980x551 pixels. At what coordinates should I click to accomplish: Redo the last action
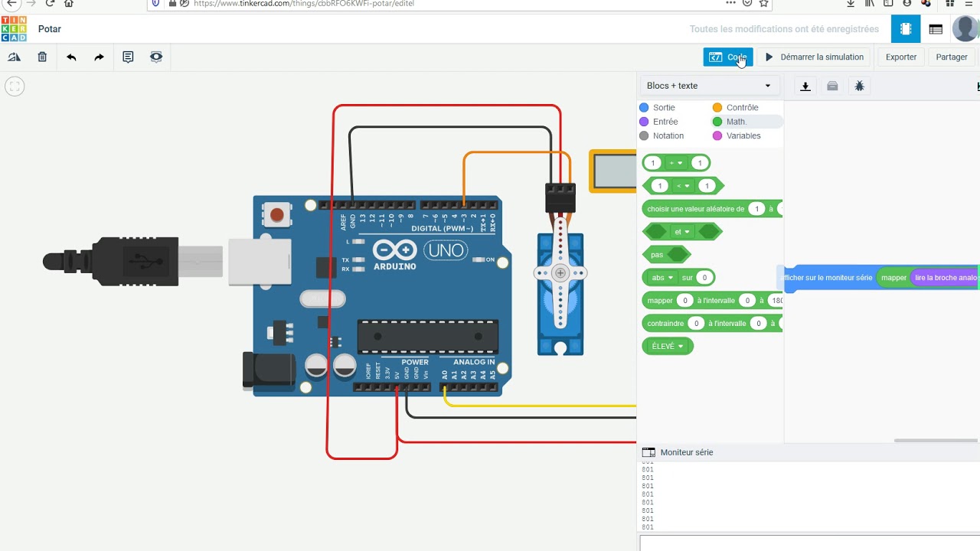100,57
